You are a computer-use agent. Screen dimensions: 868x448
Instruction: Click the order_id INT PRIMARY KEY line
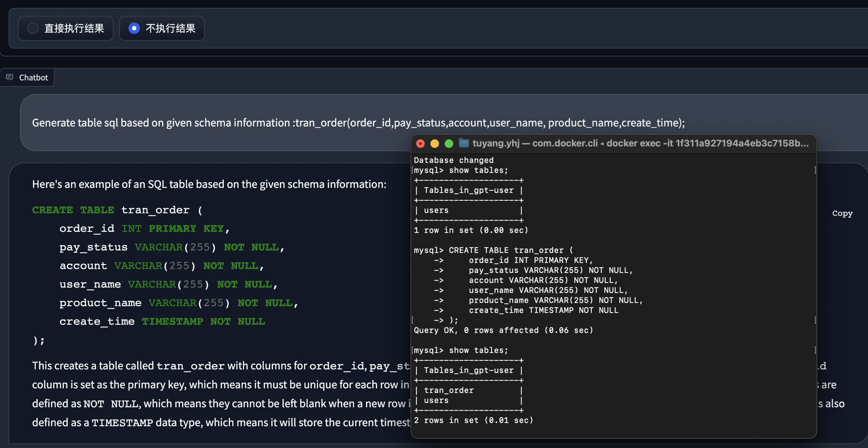coord(144,228)
